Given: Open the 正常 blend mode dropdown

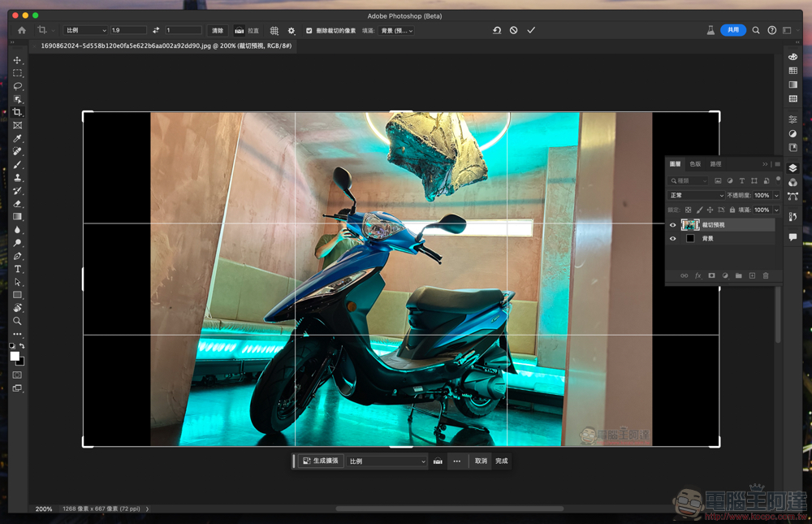Looking at the screenshot, I should coord(696,196).
